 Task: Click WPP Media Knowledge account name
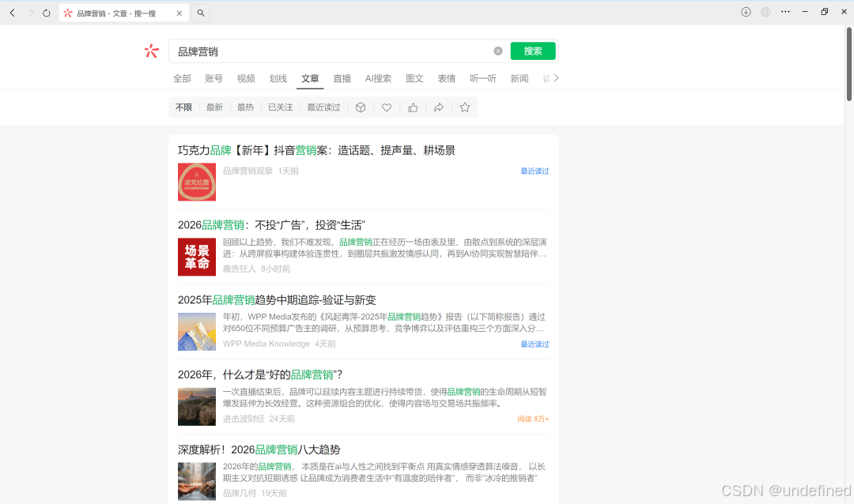point(266,344)
